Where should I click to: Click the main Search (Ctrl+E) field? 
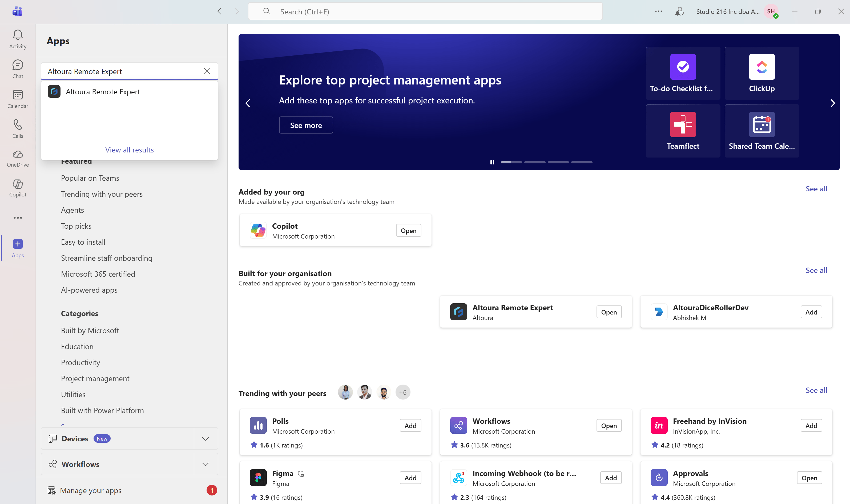[x=425, y=11]
